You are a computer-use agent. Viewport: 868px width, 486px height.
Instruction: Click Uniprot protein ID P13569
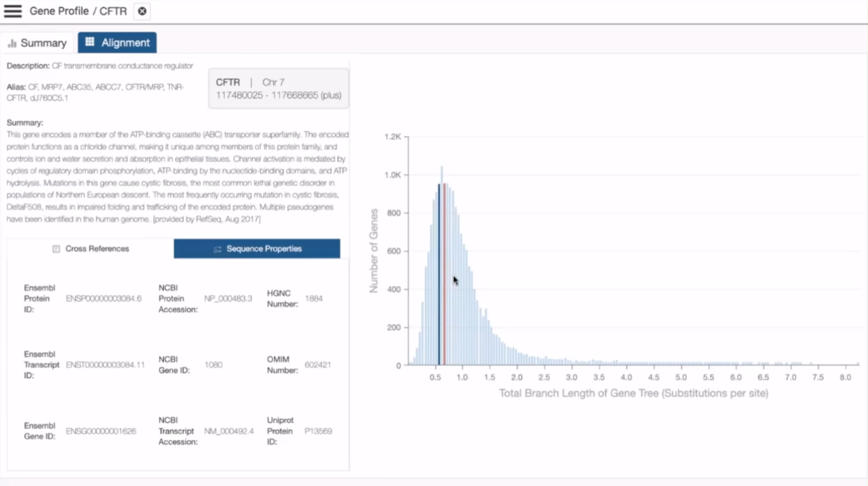[x=318, y=431]
